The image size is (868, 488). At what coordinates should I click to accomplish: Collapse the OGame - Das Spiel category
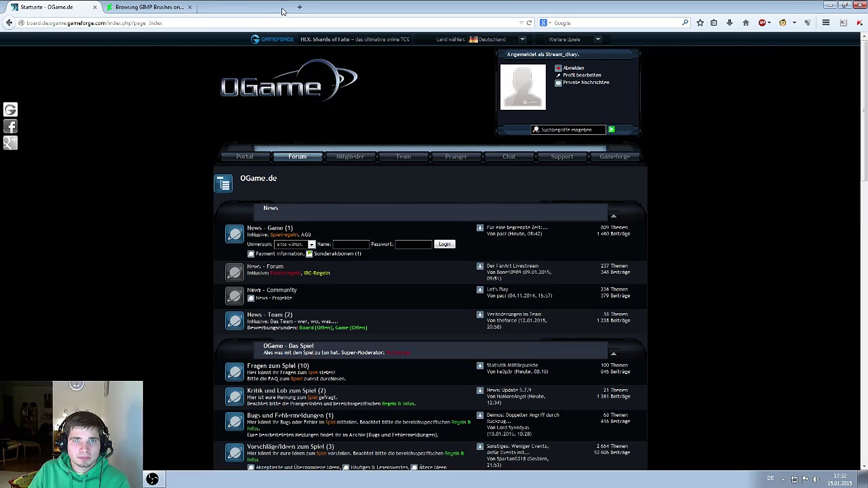pos(613,354)
